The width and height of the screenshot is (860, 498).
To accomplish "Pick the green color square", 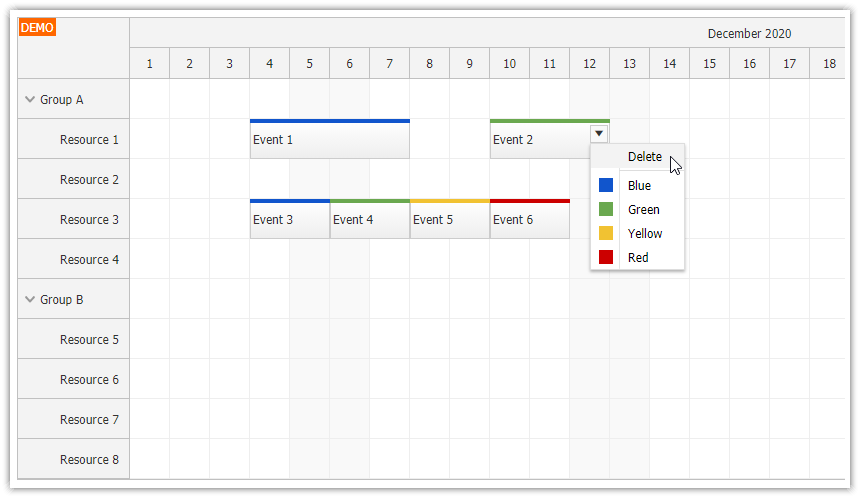I will coord(606,209).
